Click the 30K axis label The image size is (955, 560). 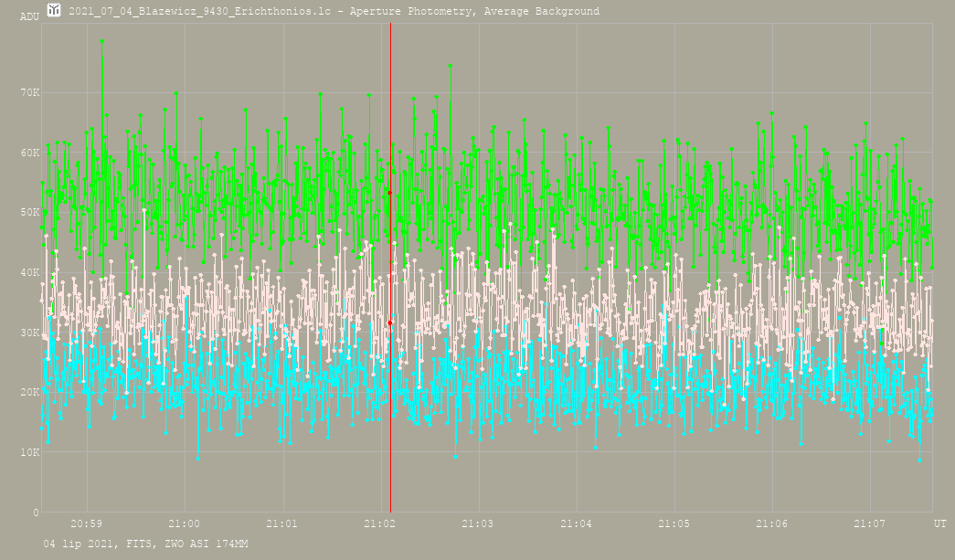30,333
